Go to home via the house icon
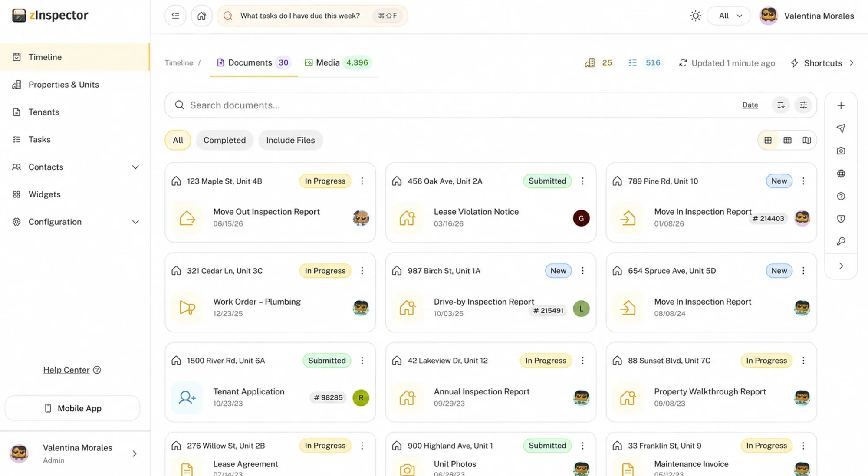This screenshot has height=476, width=868. tap(201, 16)
